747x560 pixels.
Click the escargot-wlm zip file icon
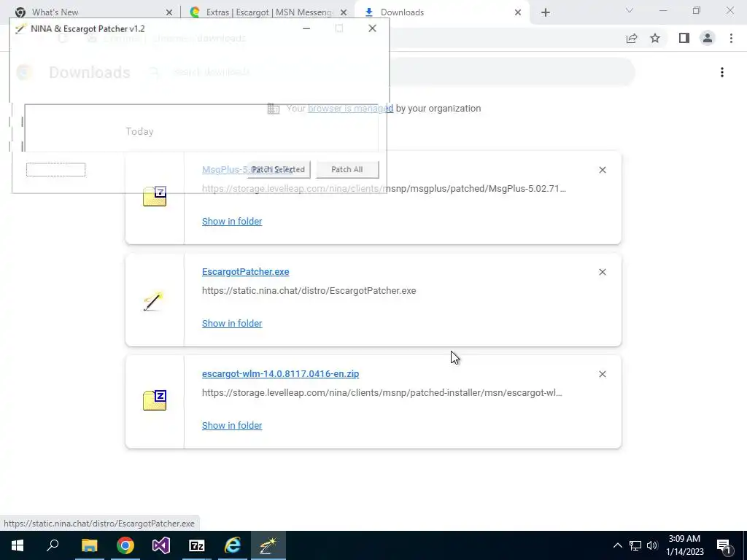tap(155, 400)
